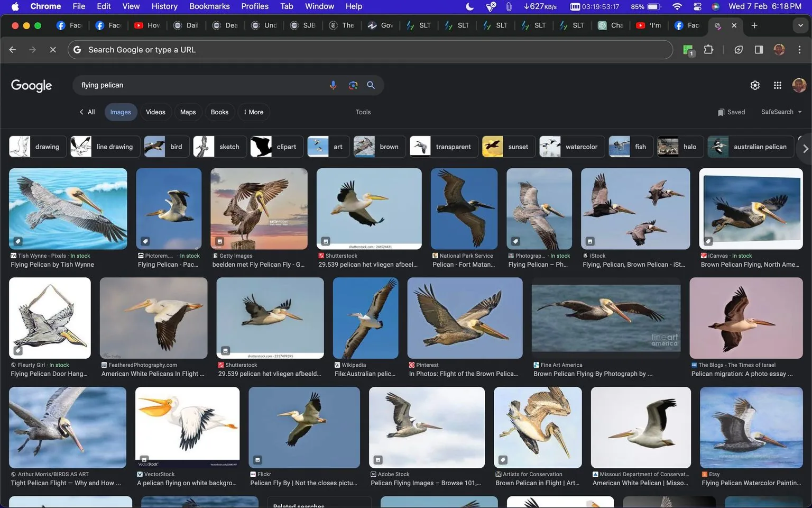Viewport: 812px width, 508px height.
Task: Click inside the flying pelican search field
Action: click(x=201, y=85)
